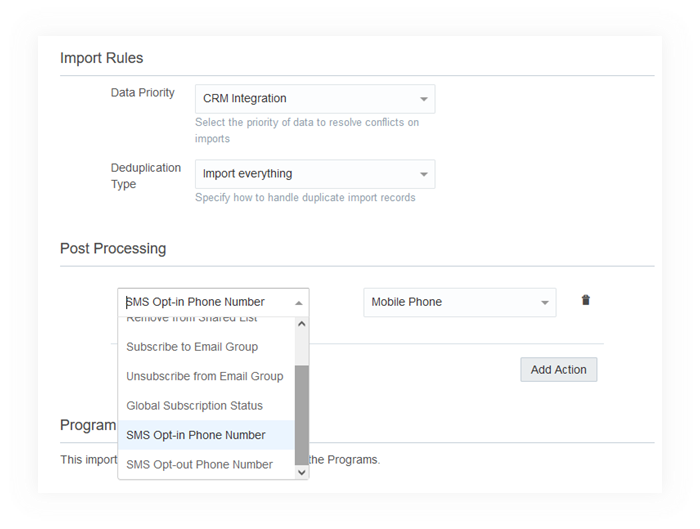Click the caret arrow on the CRM Integration field
The image size is (700, 529).
(x=424, y=99)
